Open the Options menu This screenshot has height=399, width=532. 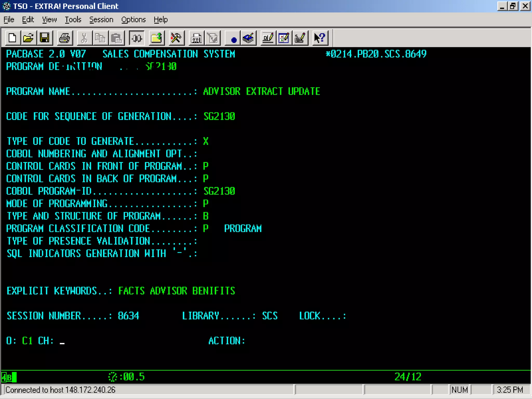134,19
